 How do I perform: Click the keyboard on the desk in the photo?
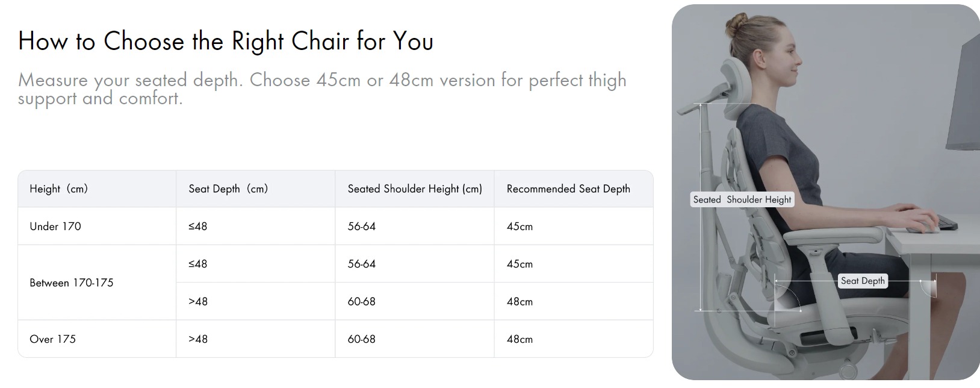click(947, 224)
